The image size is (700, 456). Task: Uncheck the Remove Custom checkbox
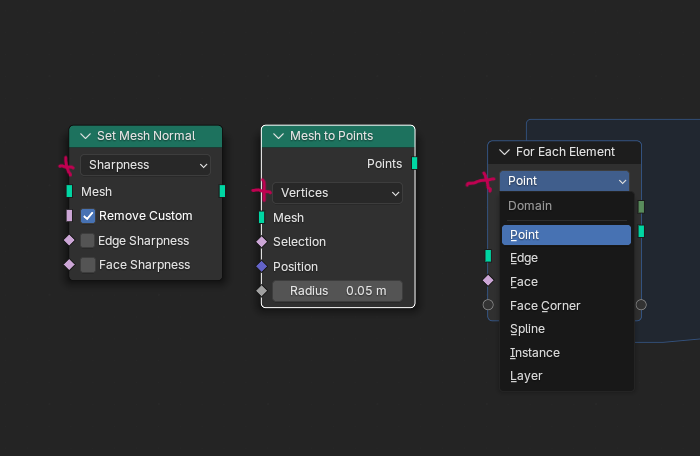tap(88, 216)
